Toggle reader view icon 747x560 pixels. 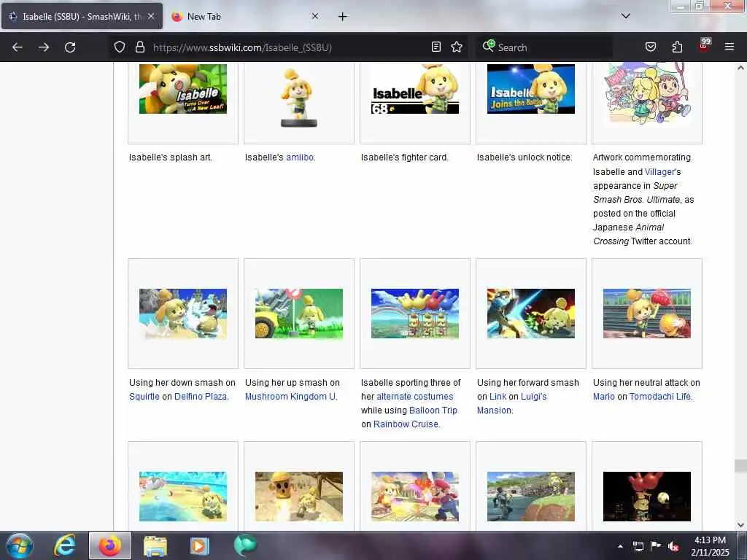pyautogui.click(x=436, y=47)
